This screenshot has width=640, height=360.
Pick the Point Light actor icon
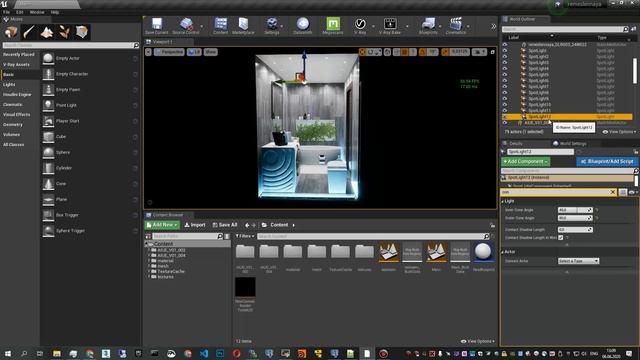pyautogui.click(x=48, y=105)
